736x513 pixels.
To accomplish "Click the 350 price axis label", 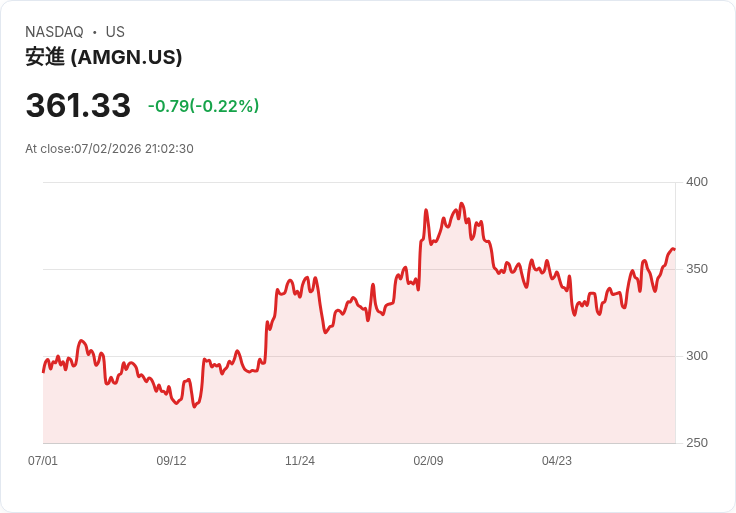I will [697, 269].
